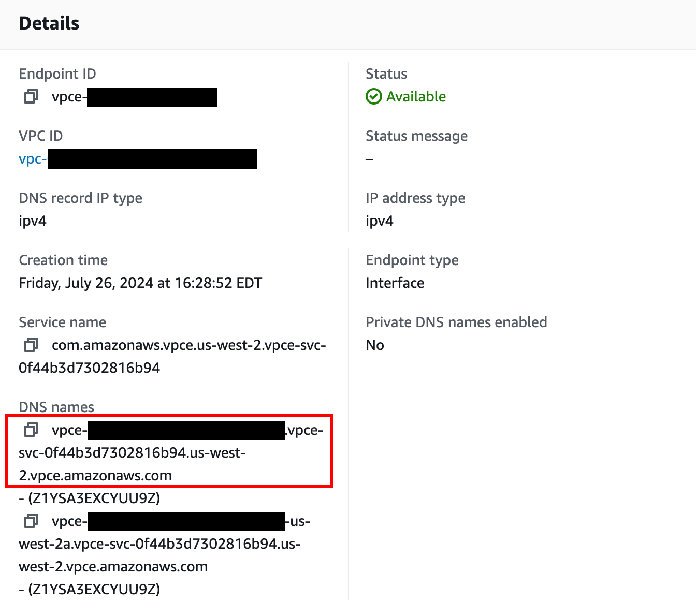Click the Available status text link
696x616 pixels.
point(415,96)
